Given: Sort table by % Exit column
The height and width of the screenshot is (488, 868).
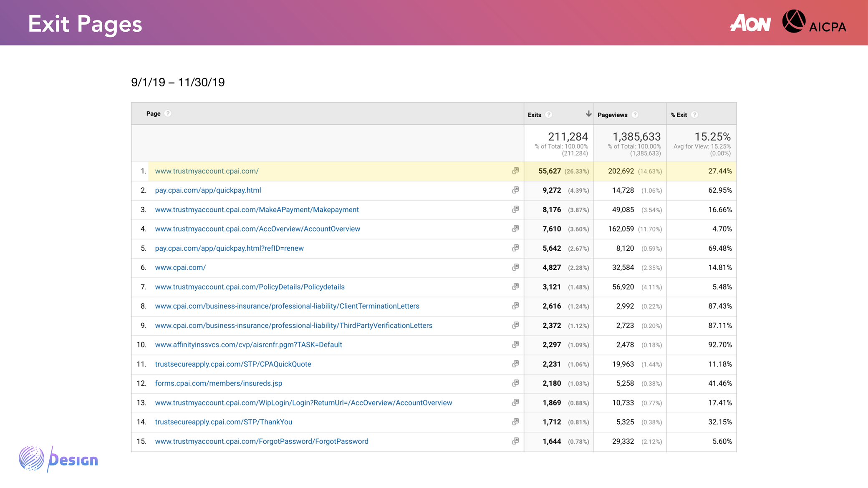Looking at the screenshot, I should 679,115.
